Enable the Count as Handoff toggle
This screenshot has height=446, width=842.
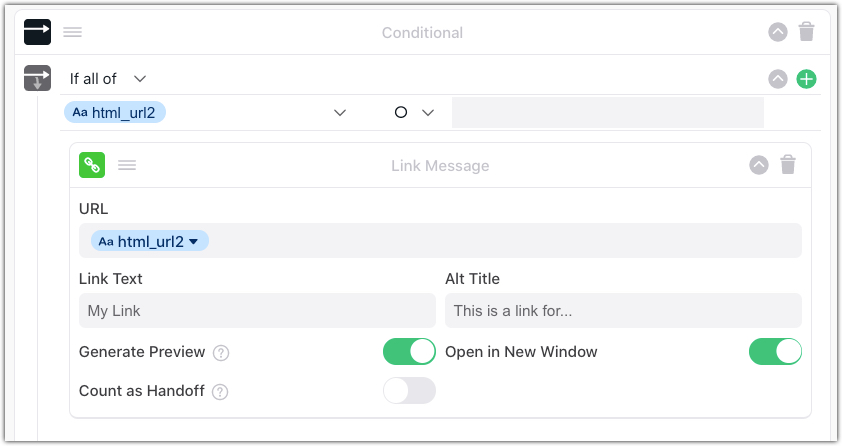click(409, 391)
